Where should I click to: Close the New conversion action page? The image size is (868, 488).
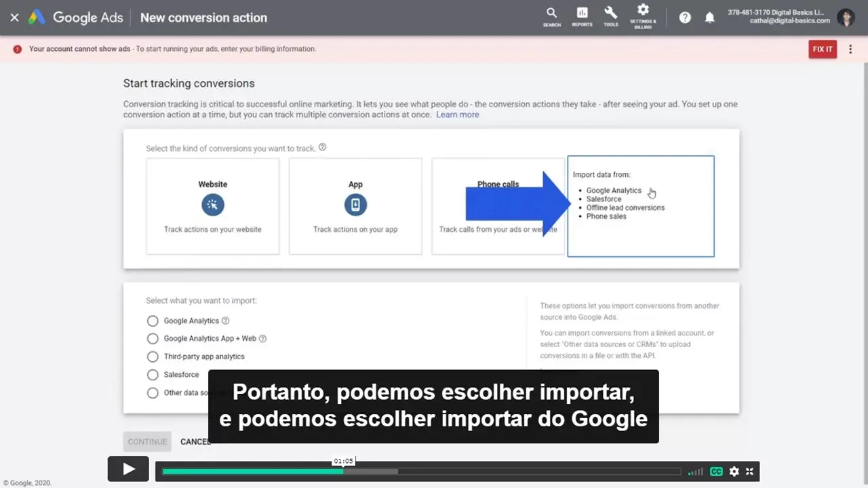pos(14,18)
